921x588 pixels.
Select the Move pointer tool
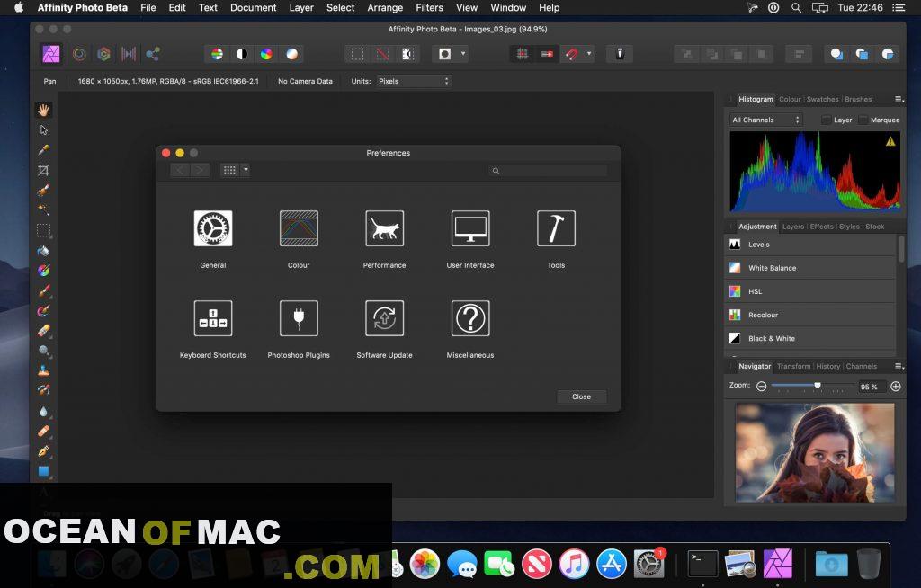43,129
